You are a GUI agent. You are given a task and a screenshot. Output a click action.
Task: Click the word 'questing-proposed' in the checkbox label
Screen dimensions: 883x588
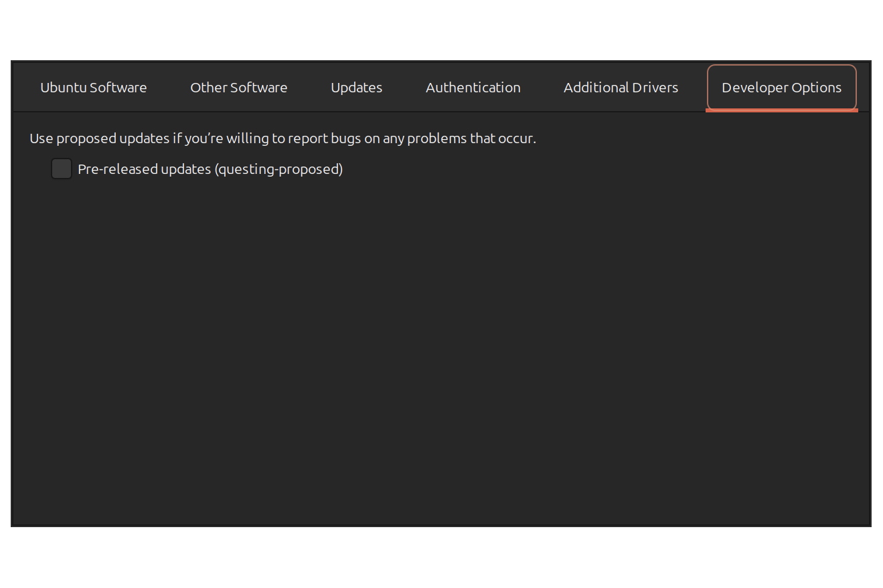click(x=278, y=169)
